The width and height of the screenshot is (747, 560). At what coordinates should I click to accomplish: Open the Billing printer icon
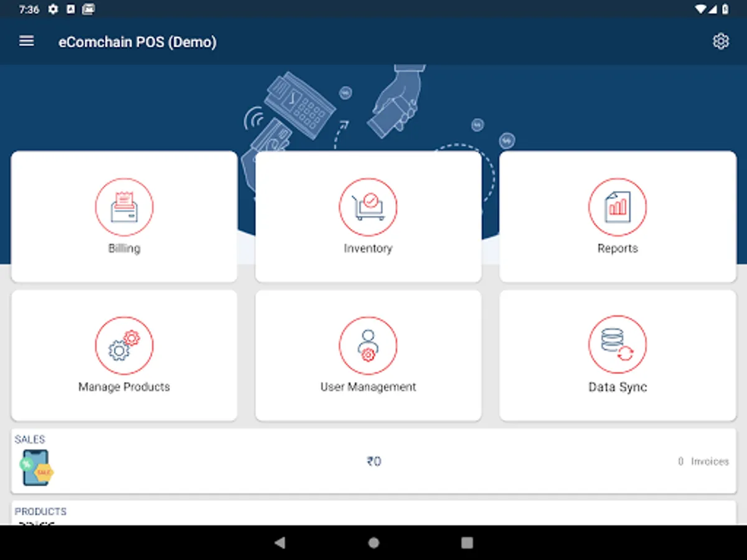pyautogui.click(x=124, y=207)
